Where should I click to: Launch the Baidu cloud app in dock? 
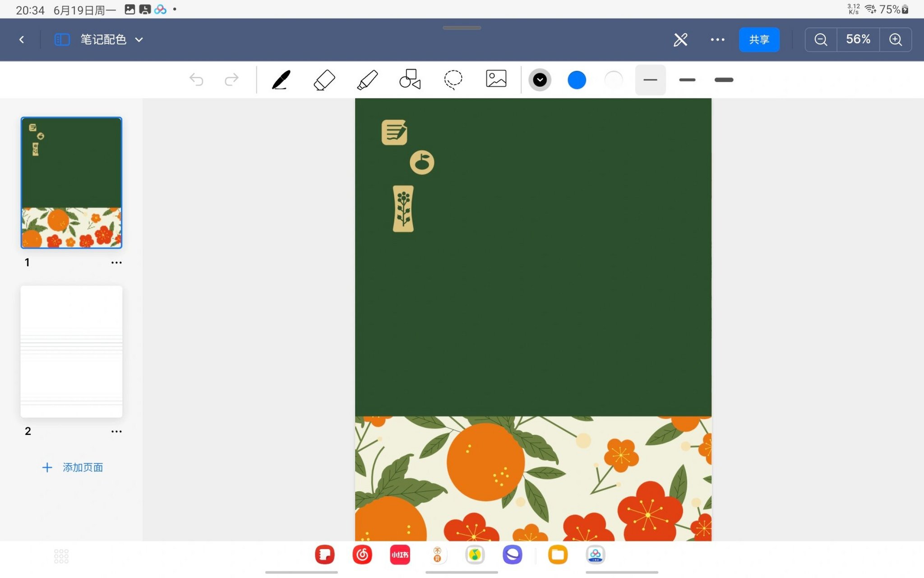(x=596, y=555)
